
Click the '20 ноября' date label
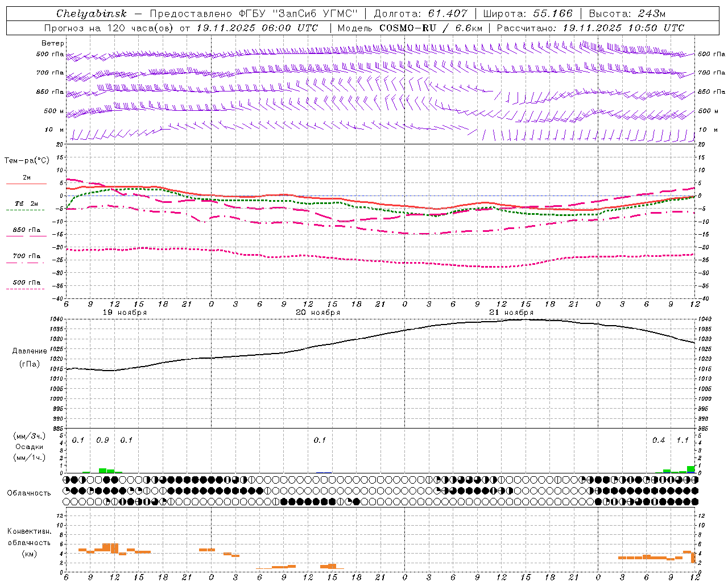318,313
